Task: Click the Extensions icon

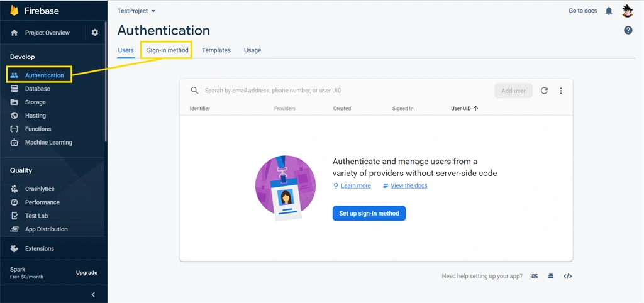Action: (14, 248)
